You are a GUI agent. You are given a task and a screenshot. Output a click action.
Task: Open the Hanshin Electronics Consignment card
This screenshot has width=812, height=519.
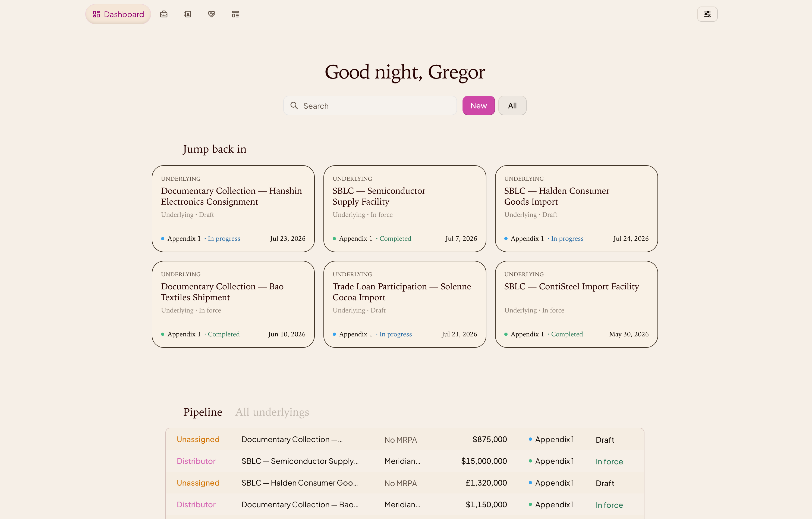tap(233, 208)
